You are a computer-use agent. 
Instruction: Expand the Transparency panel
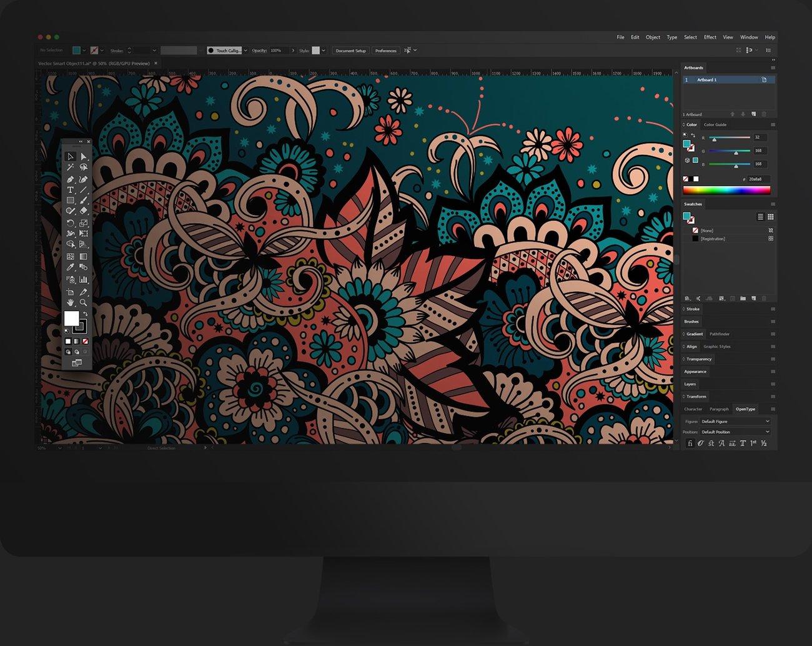point(698,359)
